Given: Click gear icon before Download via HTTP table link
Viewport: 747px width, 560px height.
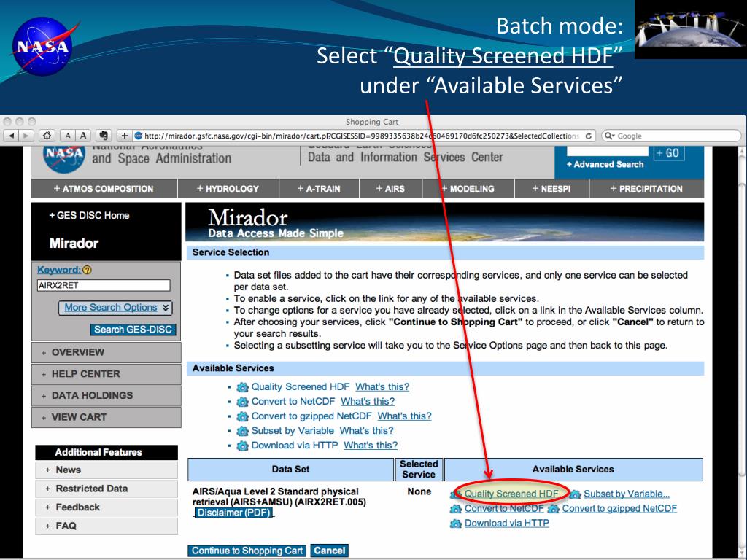Looking at the screenshot, I should pos(456,524).
